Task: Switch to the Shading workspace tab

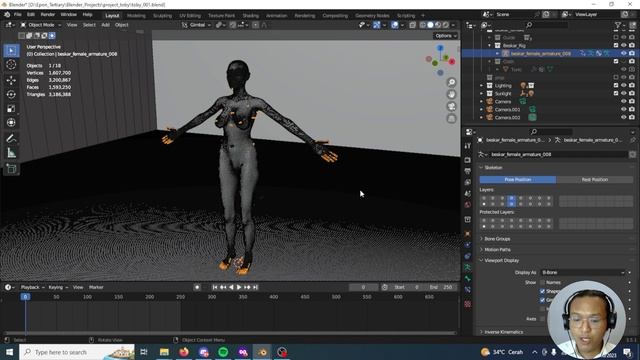Action: 250,16
